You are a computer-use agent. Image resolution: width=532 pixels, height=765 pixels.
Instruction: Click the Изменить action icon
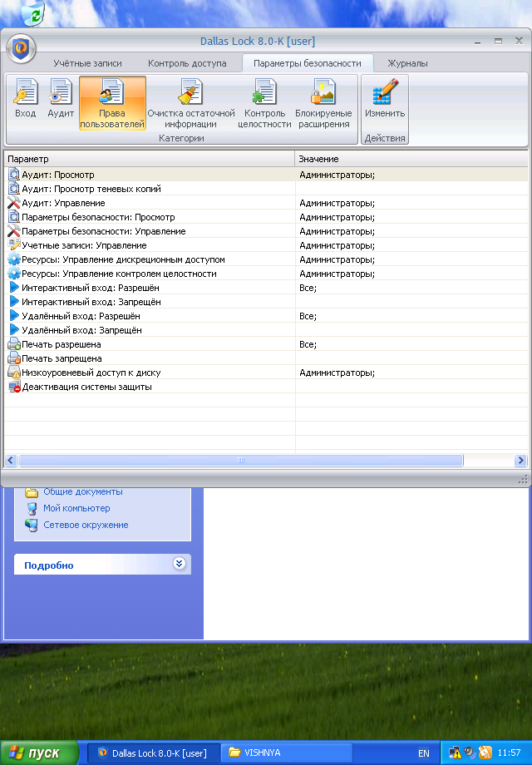click(x=385, y=100)
